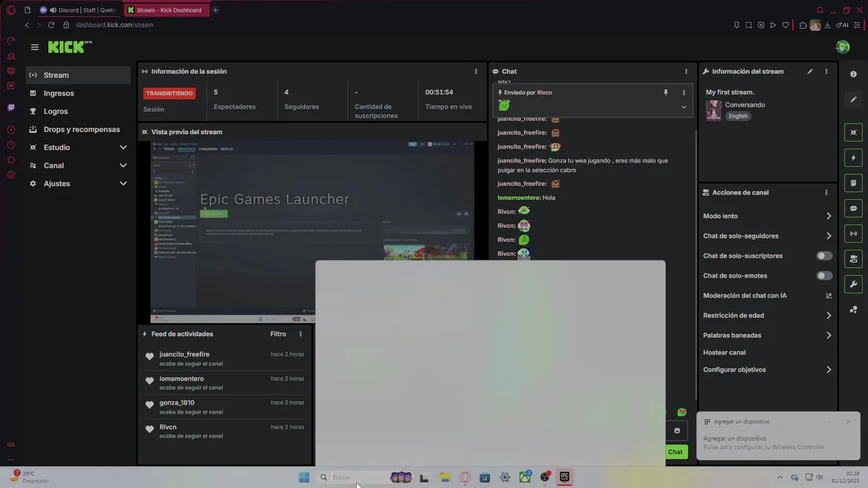
Task: Open pinned message three-dot options
Action: 684,92
